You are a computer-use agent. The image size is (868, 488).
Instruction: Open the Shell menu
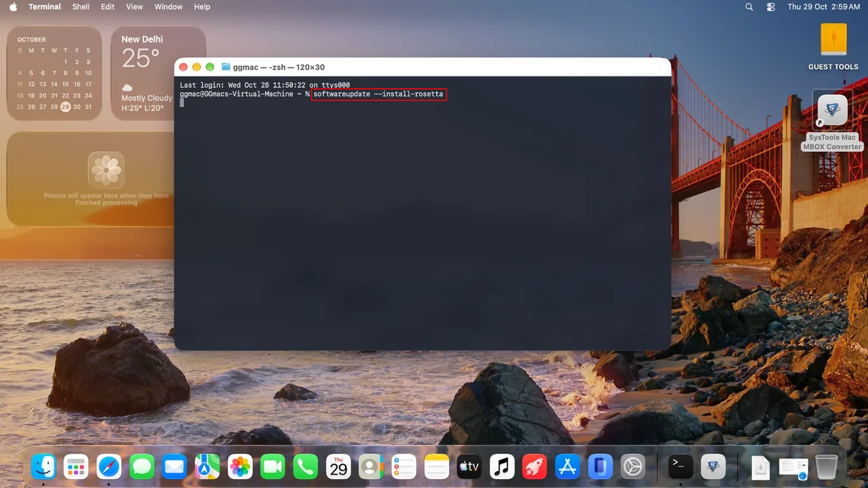[x=81, y=7]
